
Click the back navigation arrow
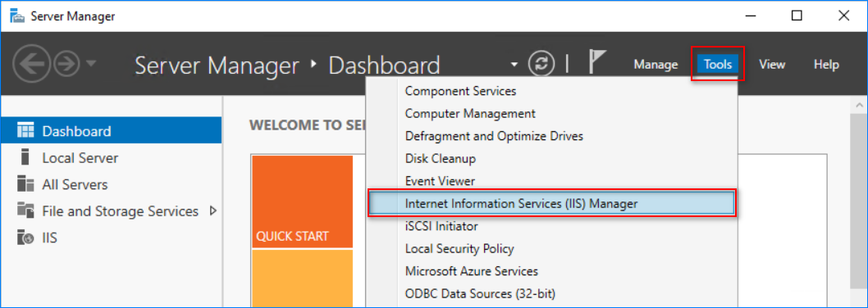pyautogui.click(x=31, y=64)
